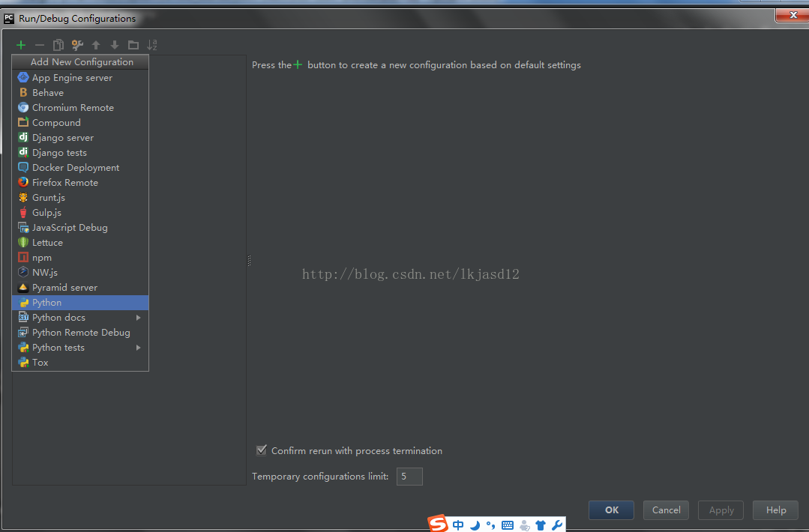Select Firefox Remote configuration entry
This screenshot has width=809, height=532.
point(80,183)
